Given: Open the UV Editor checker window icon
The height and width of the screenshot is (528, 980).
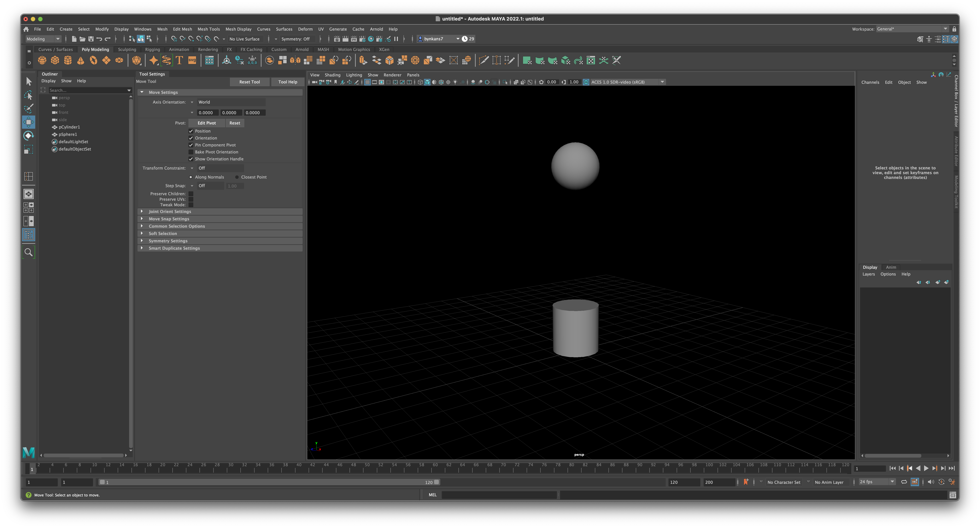Looking at the screenshot, I should click(591, 60).
